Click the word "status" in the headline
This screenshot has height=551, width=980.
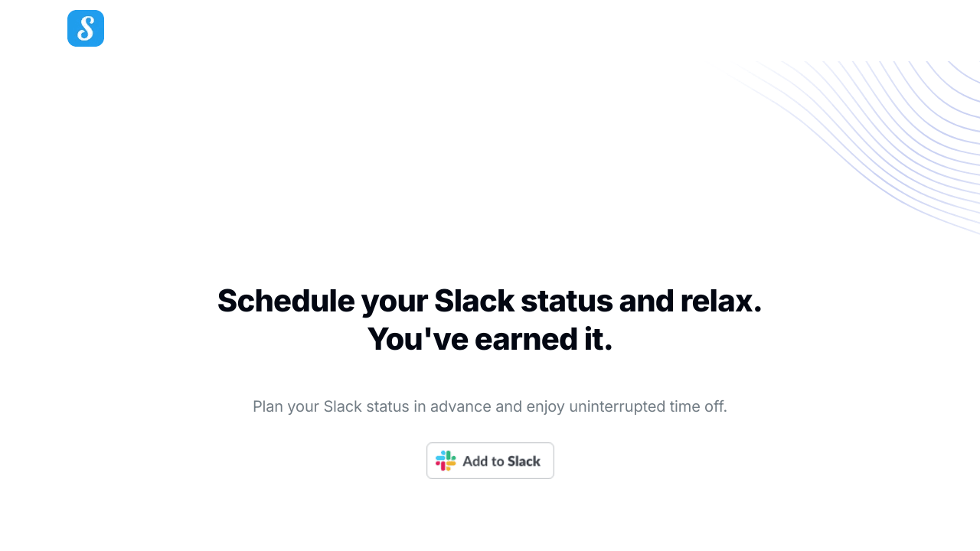click(x=567, y=301)
